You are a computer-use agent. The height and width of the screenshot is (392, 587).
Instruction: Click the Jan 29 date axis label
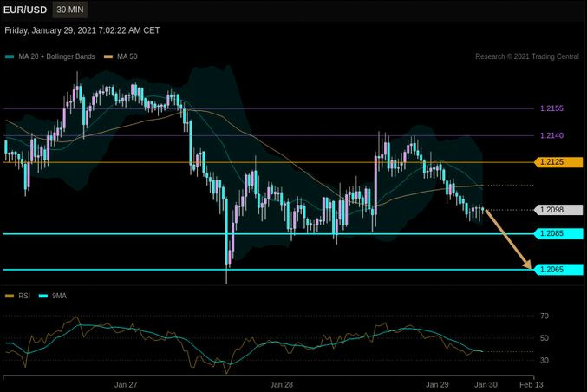tap(437, 384)
